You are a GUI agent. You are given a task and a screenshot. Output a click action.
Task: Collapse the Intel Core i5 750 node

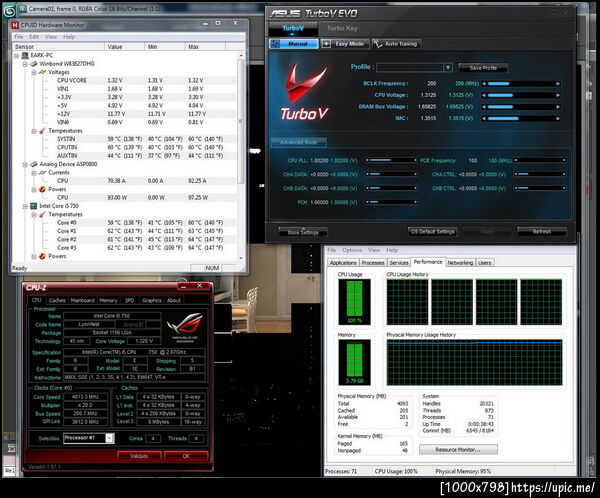click(25, 206)
